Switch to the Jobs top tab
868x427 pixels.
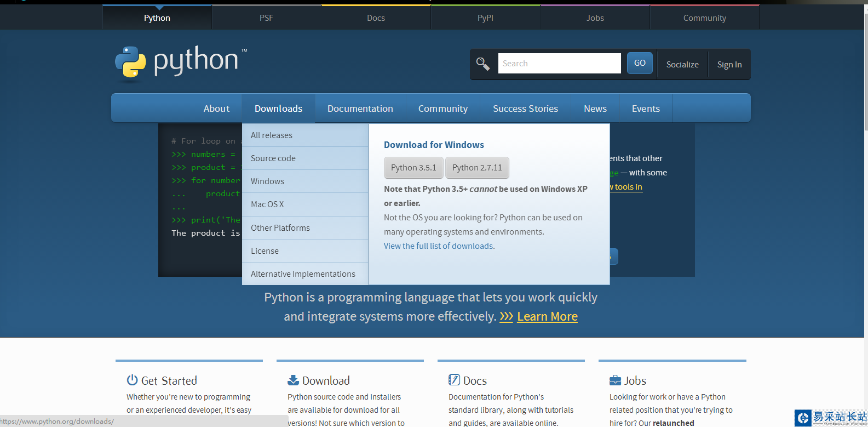pyautogui.click(x=595, y=18)
